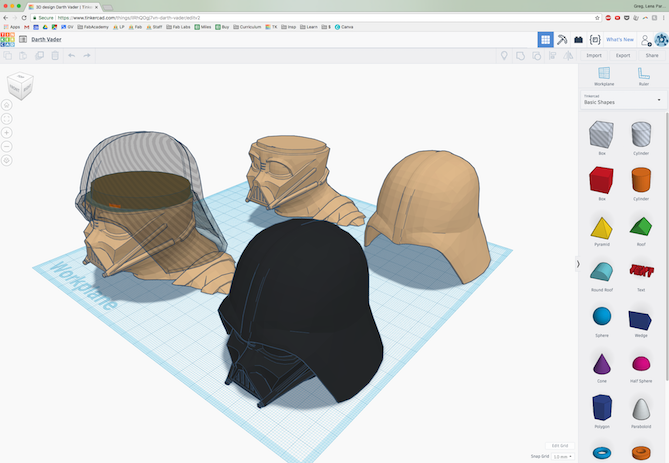Open the user profile avatar
669x463 pixels.
[x=661, y=40]
